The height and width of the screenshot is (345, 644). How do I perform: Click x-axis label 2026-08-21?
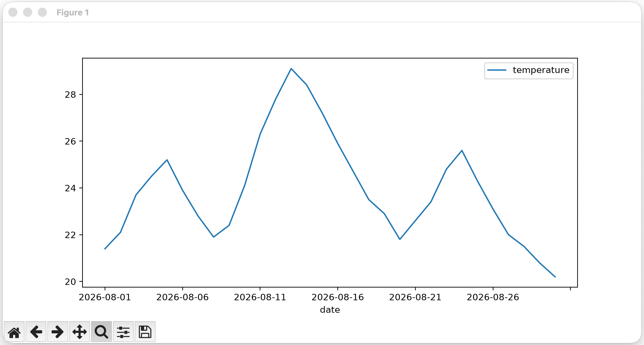[415, 297]
